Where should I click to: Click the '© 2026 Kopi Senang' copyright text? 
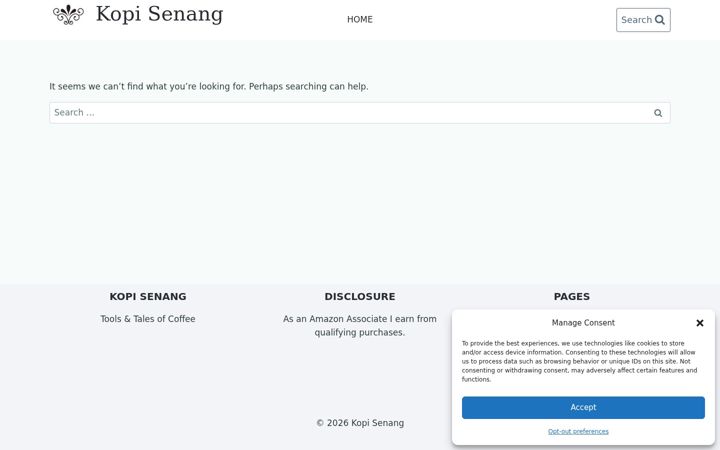(360, 423)
